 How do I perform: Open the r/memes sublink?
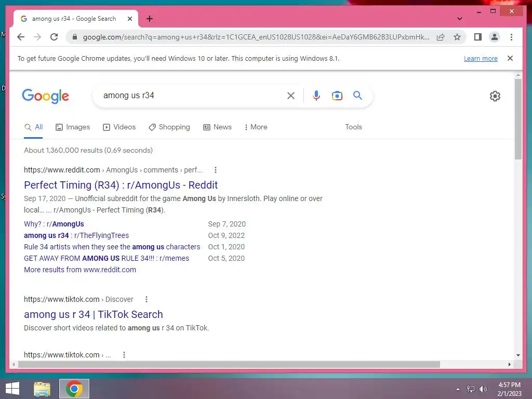[106, 258]
